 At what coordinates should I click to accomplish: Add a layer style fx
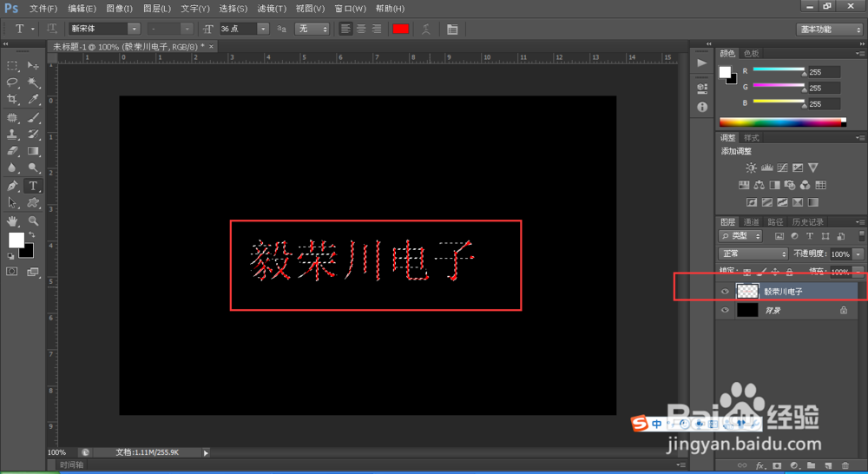tap(760, 465)
